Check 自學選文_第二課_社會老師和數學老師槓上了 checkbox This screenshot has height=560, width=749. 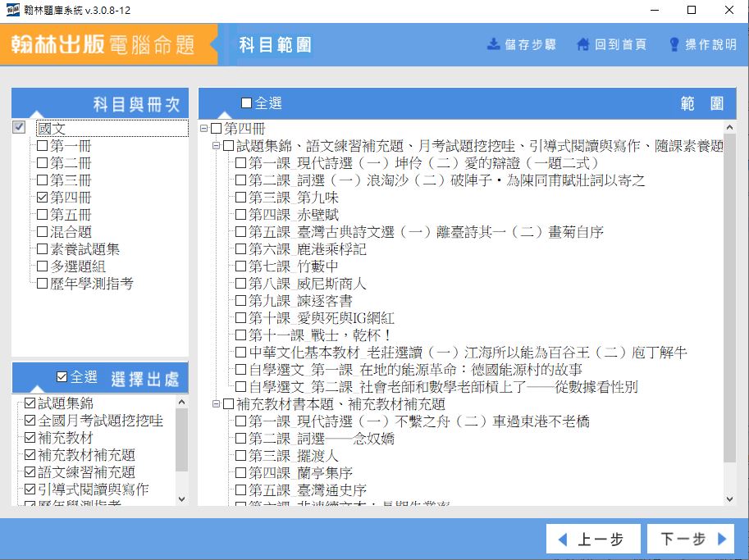240,387
